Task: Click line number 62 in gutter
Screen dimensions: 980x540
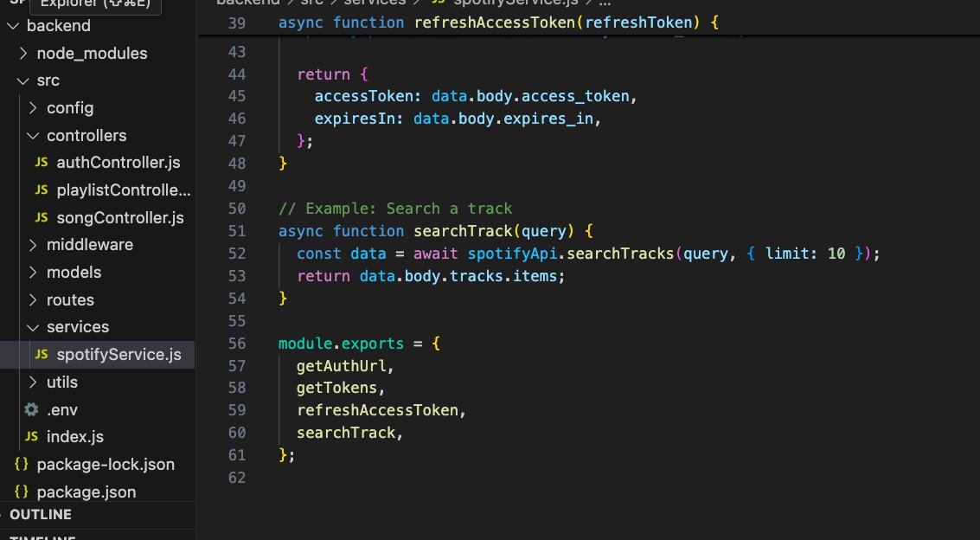Action: [237, 478]
